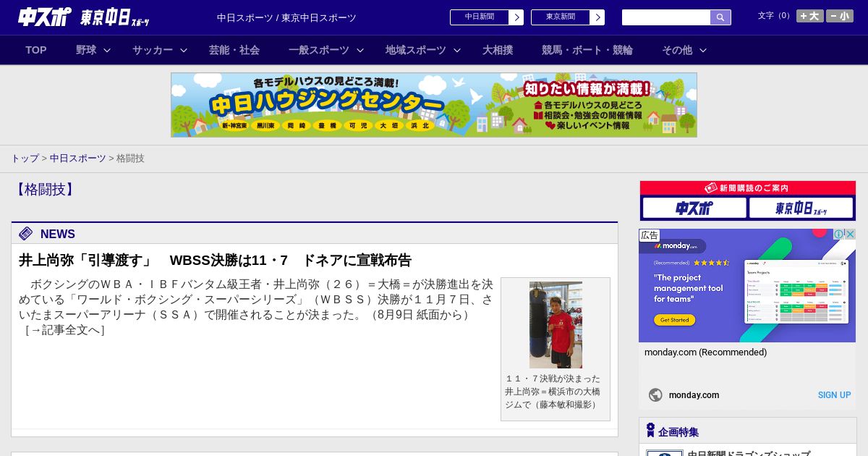Click the 中日ハウジングセンター banner ad

coord(434,105)
